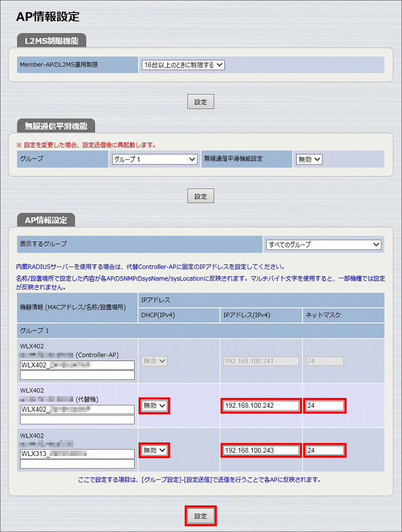Select the AP情報設定 section tab
402x532 pixels.
[46, 220]
